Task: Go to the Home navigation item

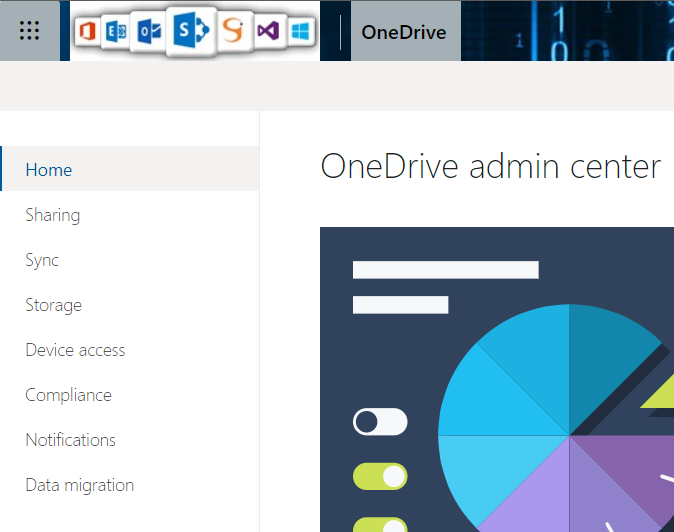Action: pos(49,170)
